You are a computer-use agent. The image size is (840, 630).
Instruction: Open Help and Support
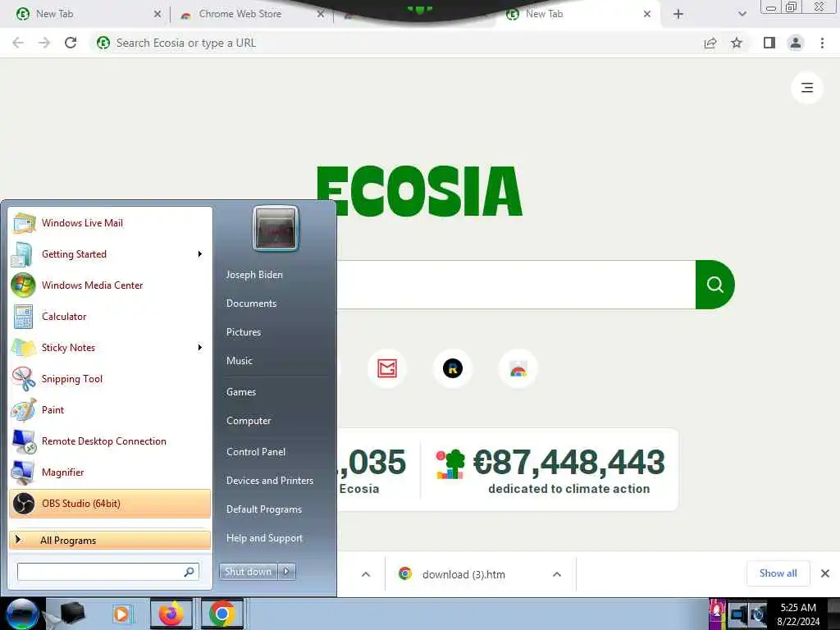click(x=264, y=538)
